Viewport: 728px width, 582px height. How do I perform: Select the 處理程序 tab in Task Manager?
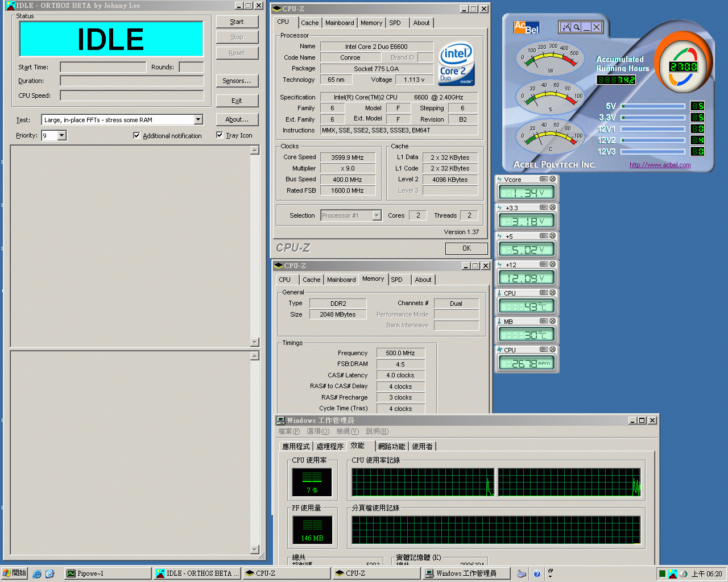(330, 446)
